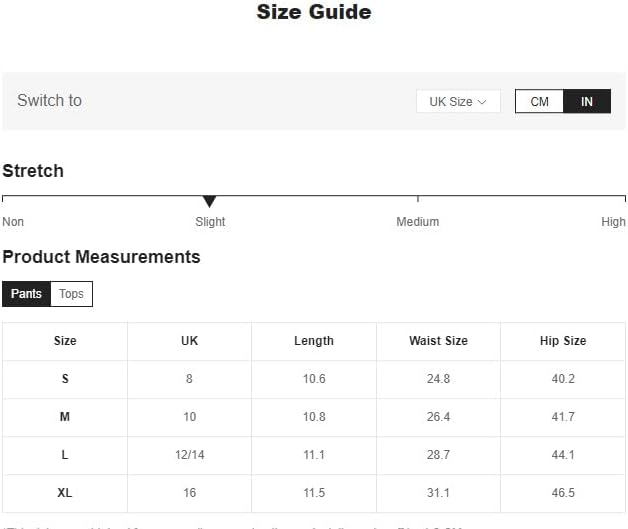Image resolution: width=628 pixels, height=529 pixels.
Task: Select the Pants measurements tab
Action: tap(26, 294)
